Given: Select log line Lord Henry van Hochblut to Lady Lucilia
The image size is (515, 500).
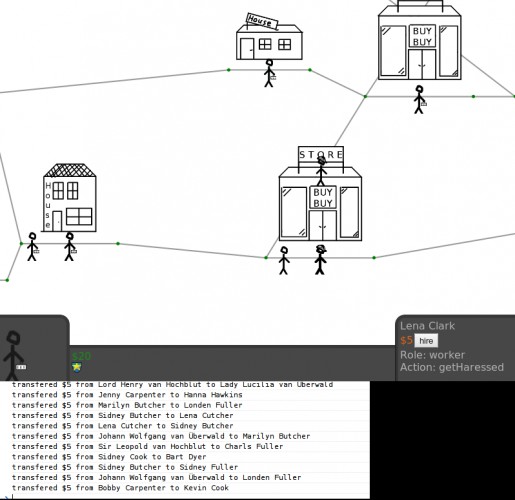Looking at the screenshot, I should (172, 385).
